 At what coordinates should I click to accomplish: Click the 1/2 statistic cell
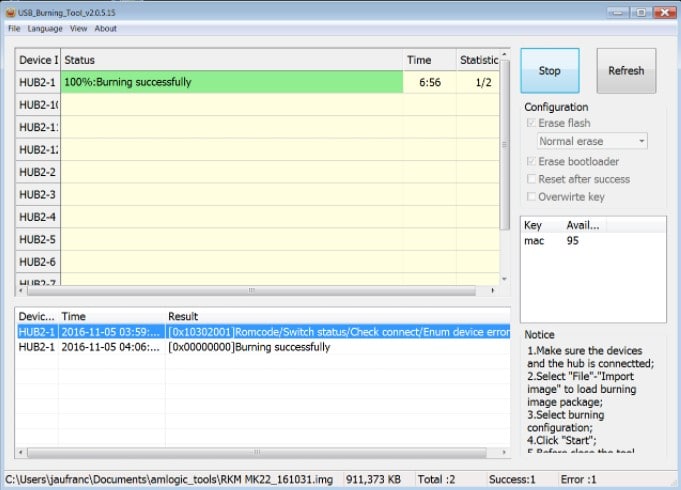pos(478,82)
